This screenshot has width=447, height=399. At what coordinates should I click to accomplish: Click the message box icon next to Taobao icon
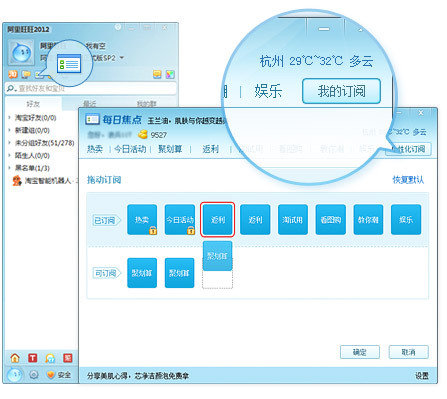click(x=26, y=75)
